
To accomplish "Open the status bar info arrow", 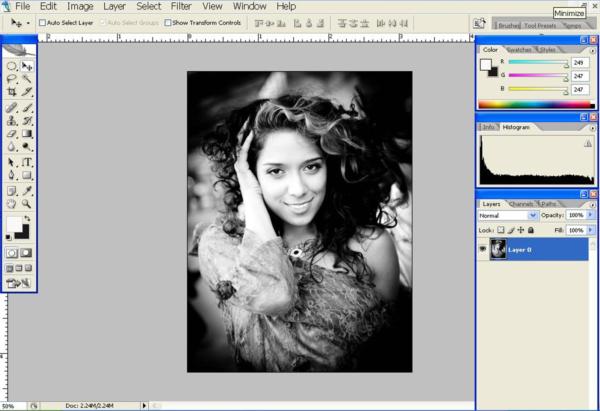I will pos(144,406).
